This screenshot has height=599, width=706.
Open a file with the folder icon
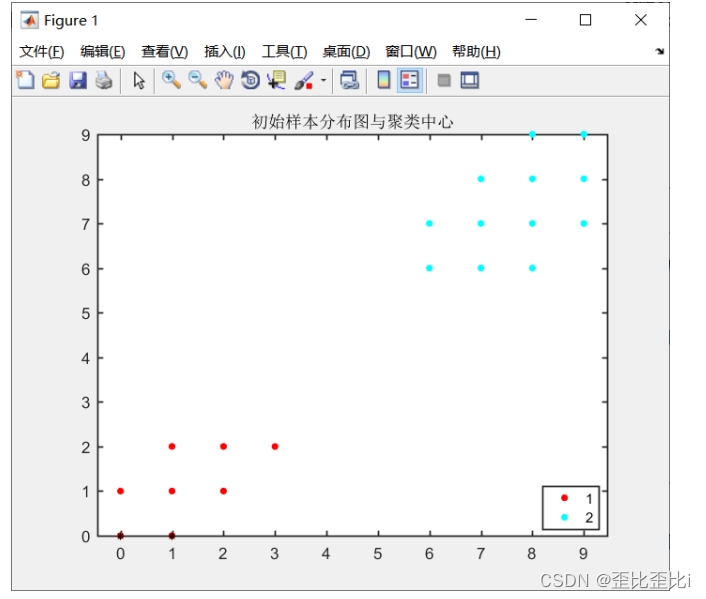tap(51, 80)
